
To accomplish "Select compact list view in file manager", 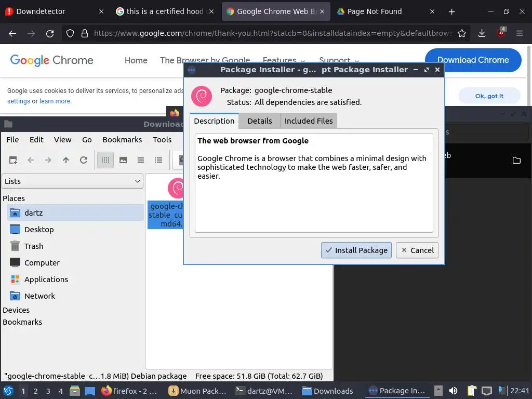I will [141, 160].
